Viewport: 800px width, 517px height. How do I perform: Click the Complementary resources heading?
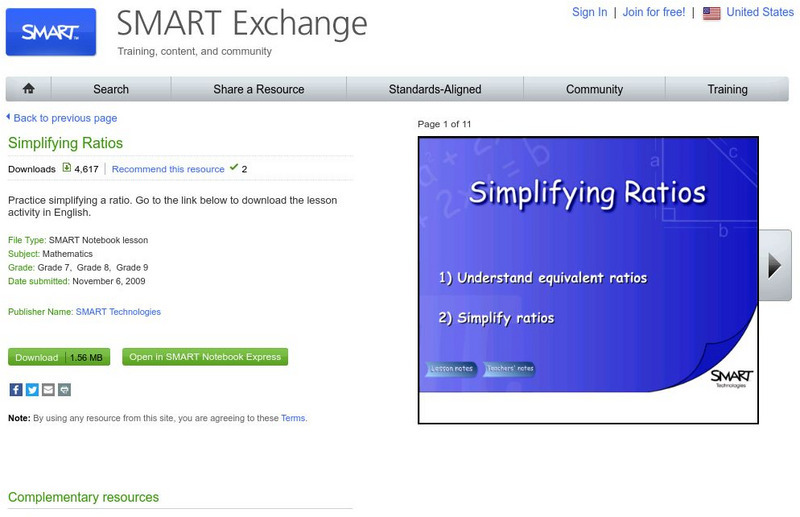click(83, 497)
